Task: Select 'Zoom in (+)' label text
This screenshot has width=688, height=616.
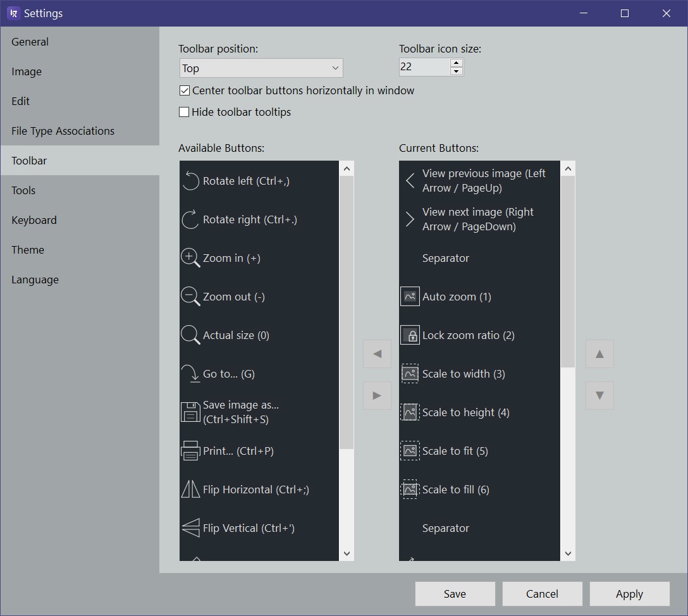Action: (231, 258)
